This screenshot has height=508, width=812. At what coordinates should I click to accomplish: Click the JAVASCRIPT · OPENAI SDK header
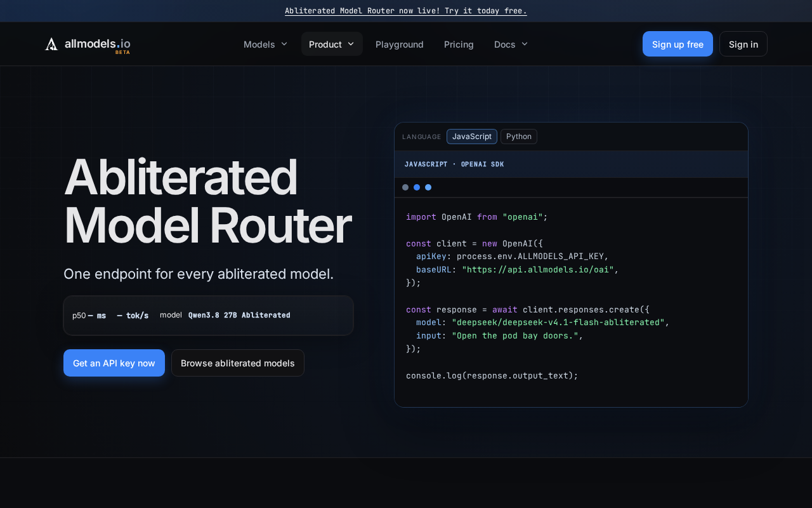point(454,164)
